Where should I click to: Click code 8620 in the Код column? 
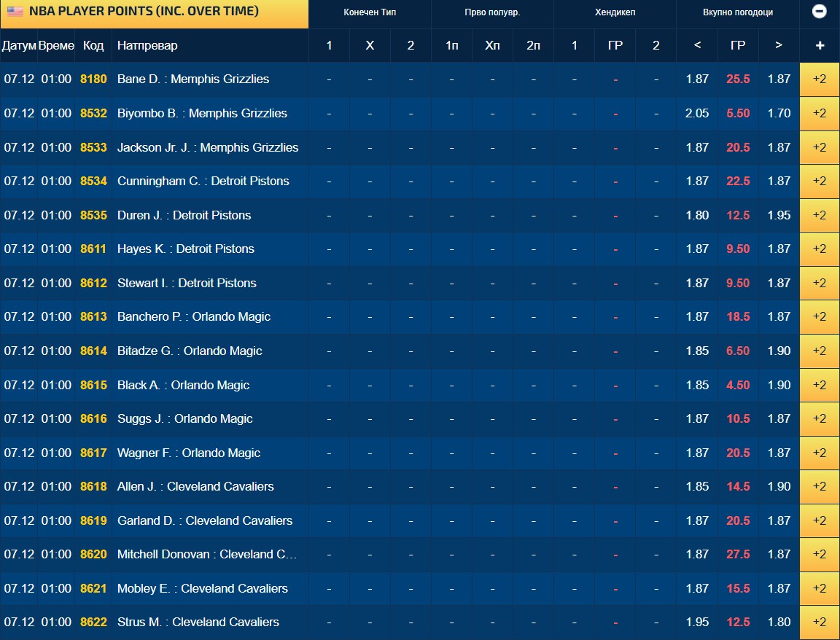point(94,554)
